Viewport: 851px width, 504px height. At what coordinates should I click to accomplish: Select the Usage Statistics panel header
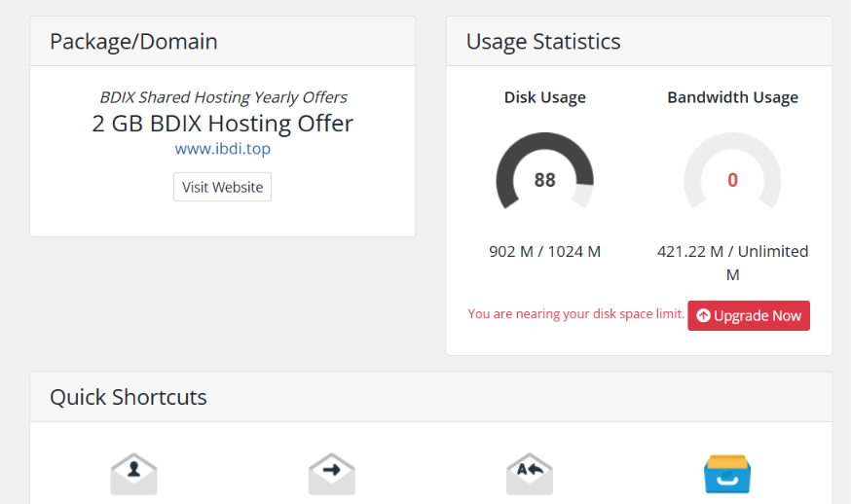point(639,41)
